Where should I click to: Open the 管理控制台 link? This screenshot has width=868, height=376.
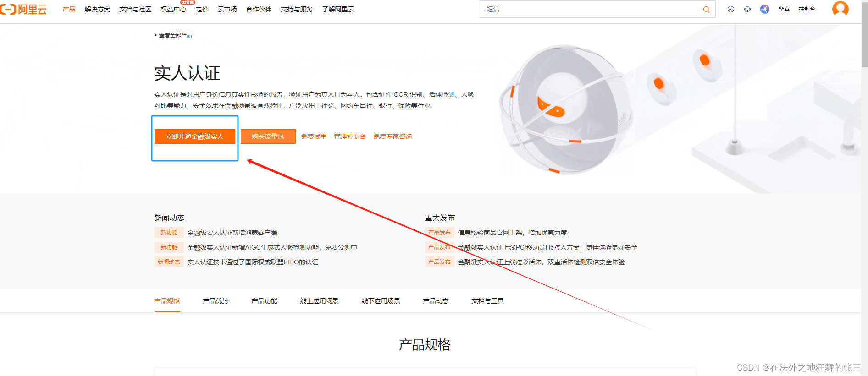(350, 136)
